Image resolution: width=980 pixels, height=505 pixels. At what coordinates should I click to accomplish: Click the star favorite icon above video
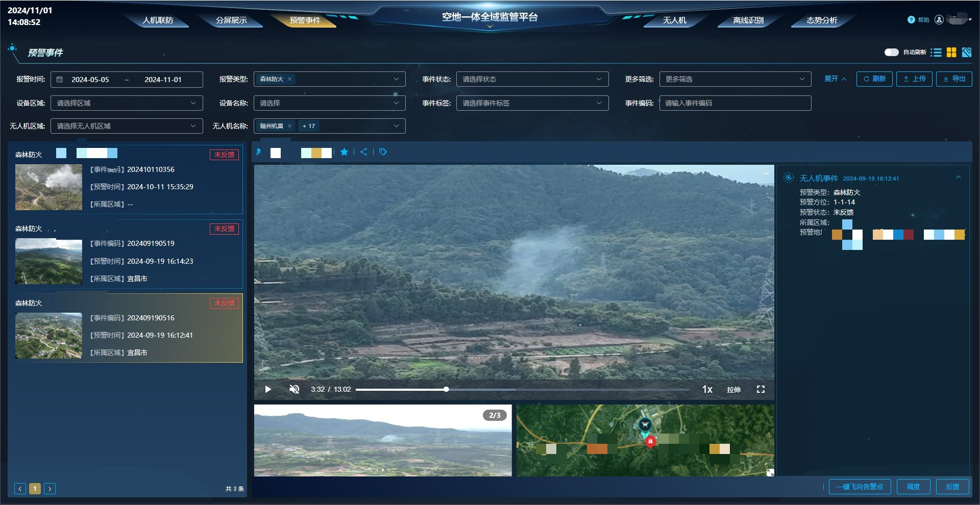click(x=345, y=152)
